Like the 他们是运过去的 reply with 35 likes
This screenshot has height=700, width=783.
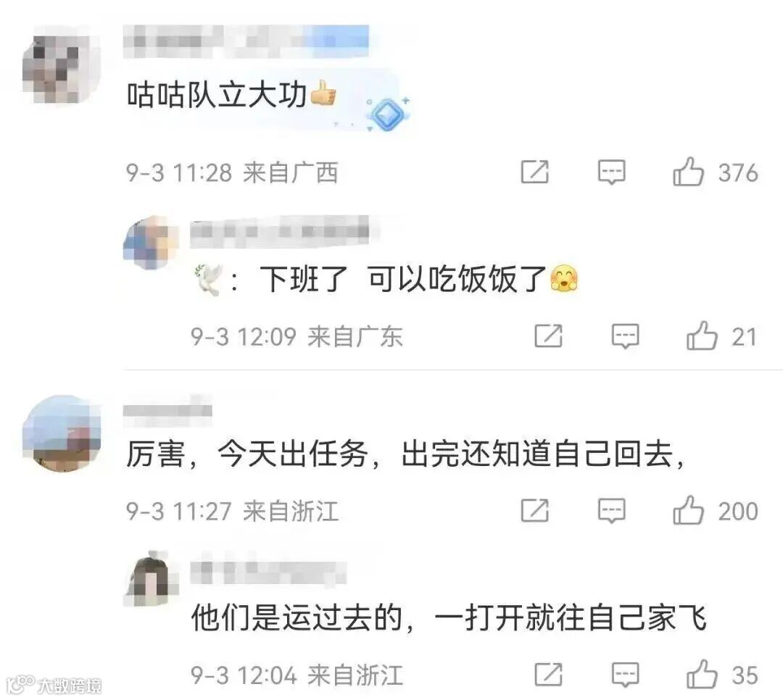[x=702, y=675]
